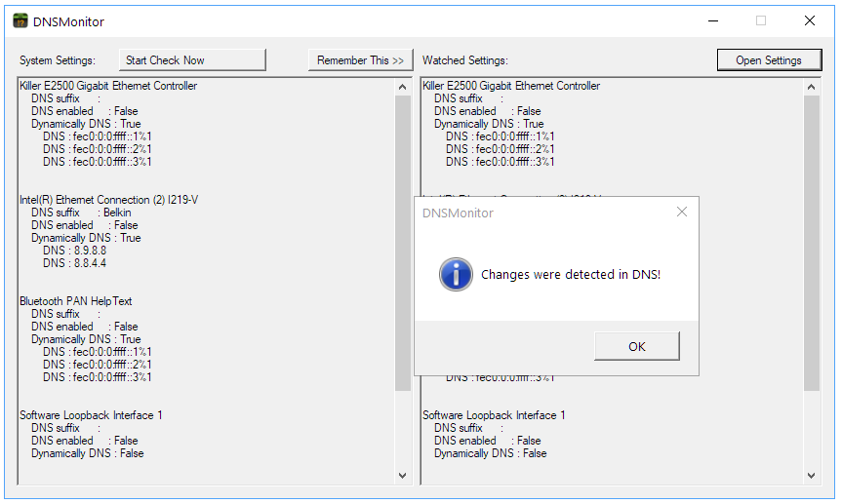
Task: Click 'Dynamically DNS : False' in System Settings
Action: 88,453
